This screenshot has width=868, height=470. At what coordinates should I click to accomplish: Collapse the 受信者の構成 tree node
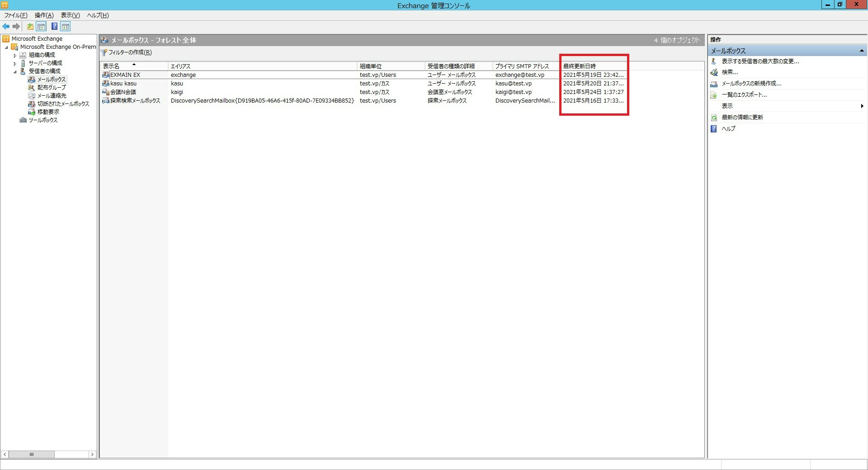pos(15,72)
